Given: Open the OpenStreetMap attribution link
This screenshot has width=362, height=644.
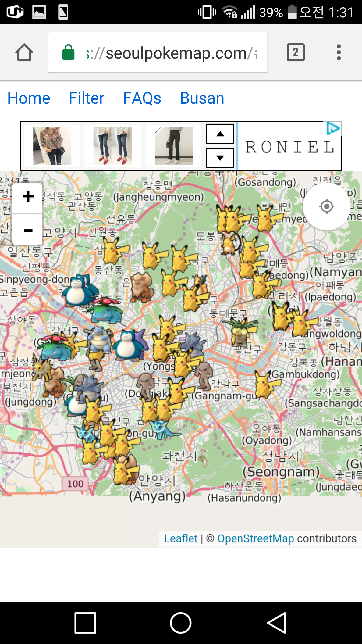Looking at the screenshot, I should coord(256,538).
